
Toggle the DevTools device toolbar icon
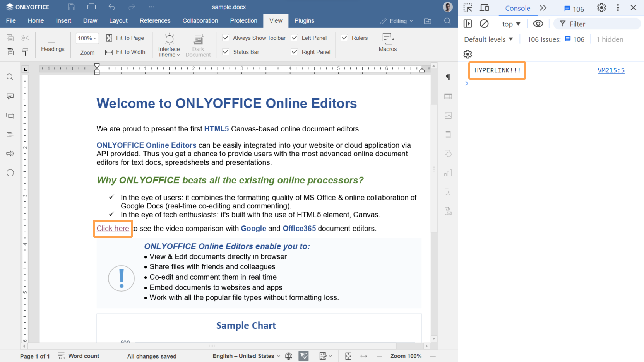[484, 8]
